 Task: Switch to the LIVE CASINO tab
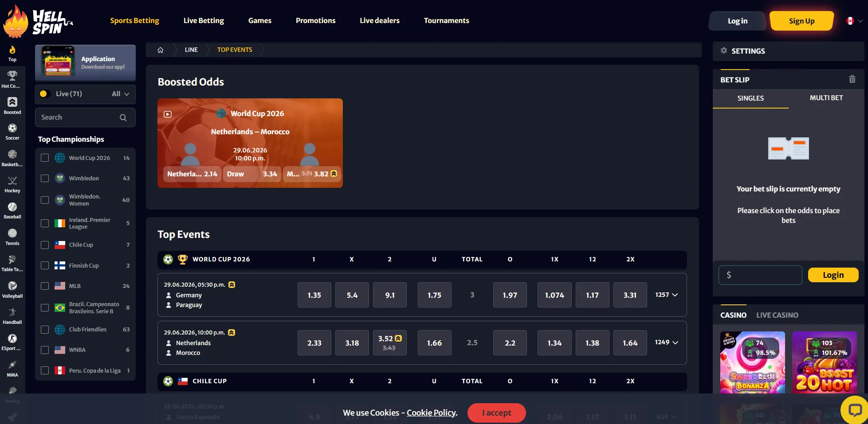[x=777, y=315]
